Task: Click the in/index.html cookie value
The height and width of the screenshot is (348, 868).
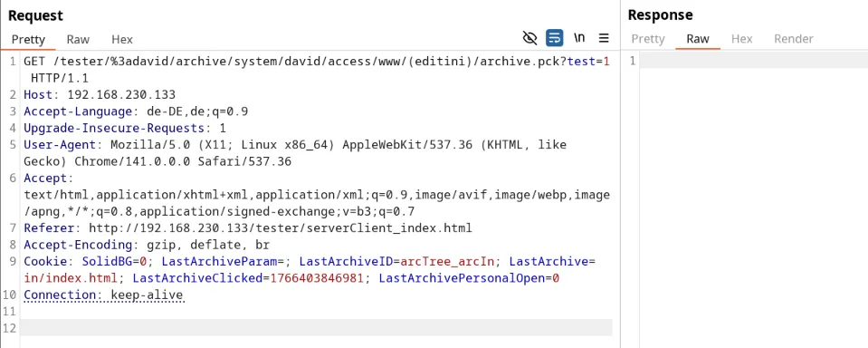Action: pos(71,277)
